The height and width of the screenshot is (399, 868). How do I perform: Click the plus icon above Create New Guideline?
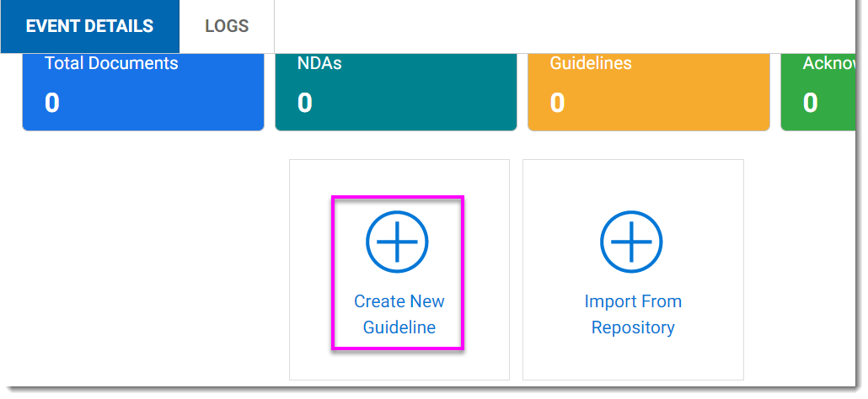[x=397, y=242]
